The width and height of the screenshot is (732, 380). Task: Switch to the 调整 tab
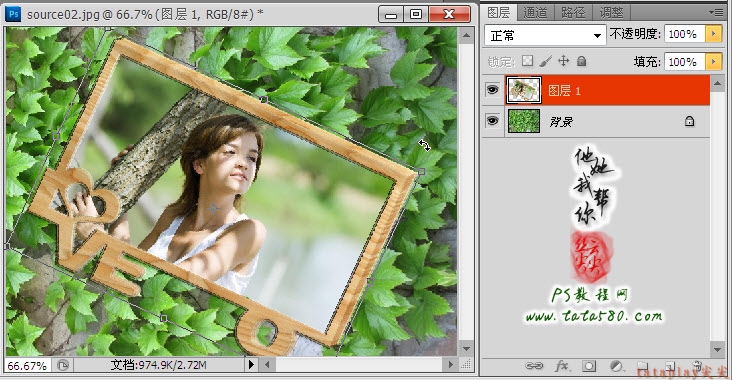(x=611, y=13)
